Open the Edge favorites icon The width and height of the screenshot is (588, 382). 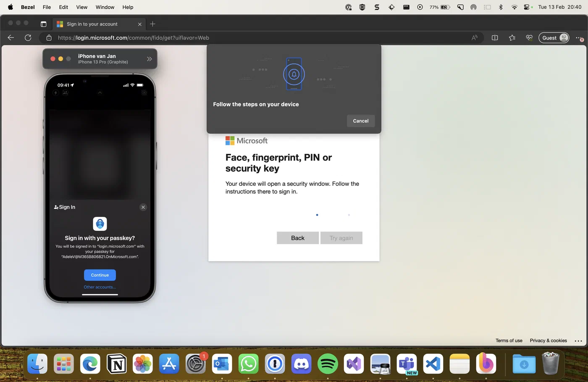512,38
